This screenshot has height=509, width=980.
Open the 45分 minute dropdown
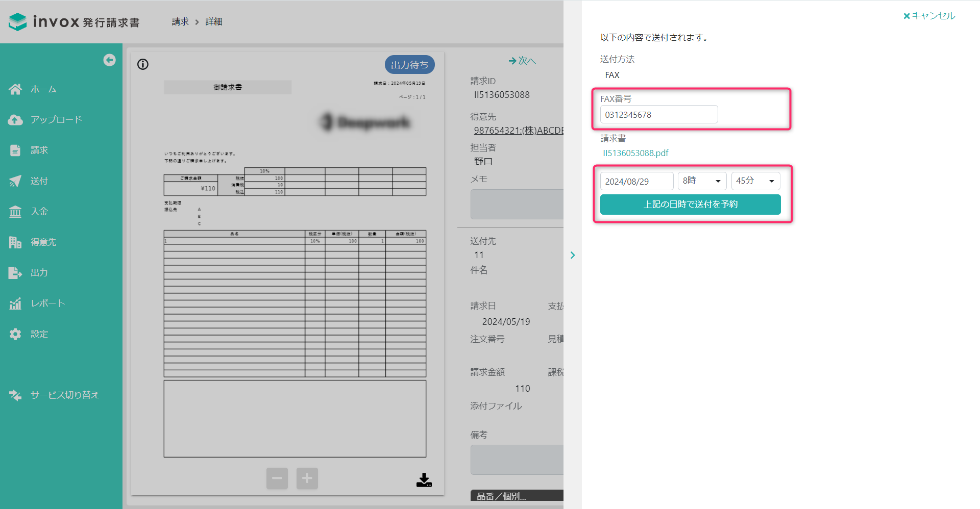pyautogui.click(x=755, y=181)
